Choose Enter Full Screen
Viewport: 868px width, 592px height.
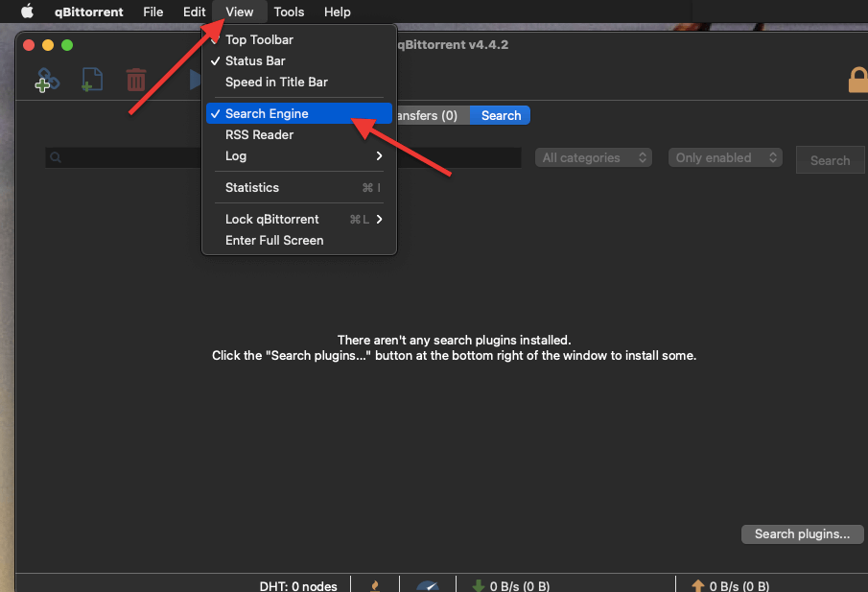coord(299,240)
